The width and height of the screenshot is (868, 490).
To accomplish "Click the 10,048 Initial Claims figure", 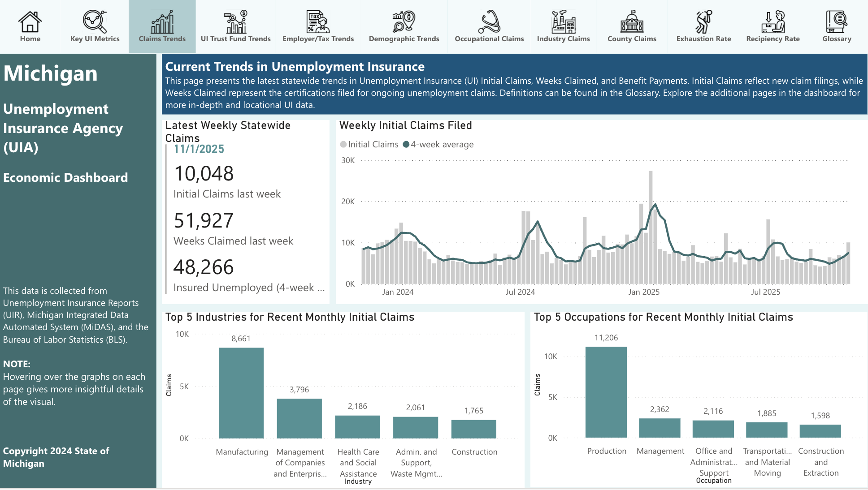I will coord(204,174).
